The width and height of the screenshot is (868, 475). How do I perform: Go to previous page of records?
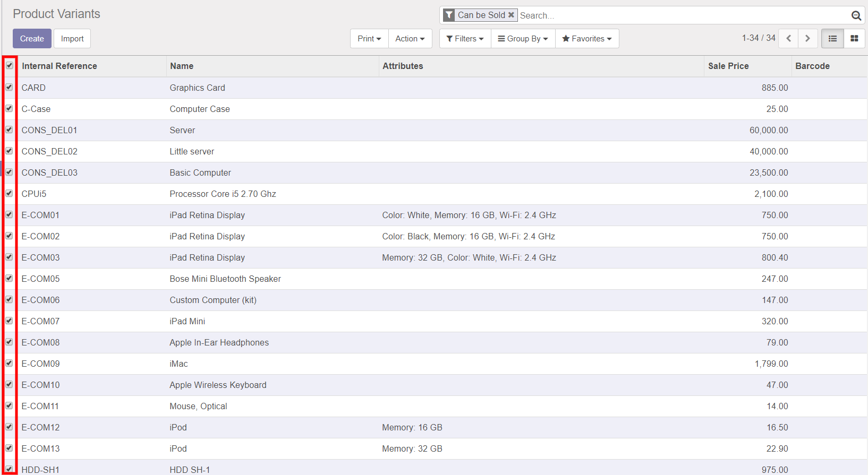[x=788, y=38]
